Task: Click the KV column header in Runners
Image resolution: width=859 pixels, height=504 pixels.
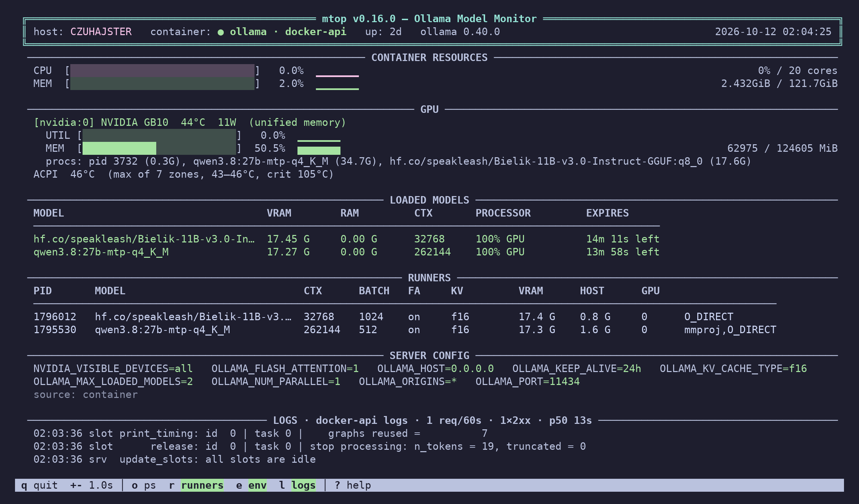Action: tap(457, 291)
